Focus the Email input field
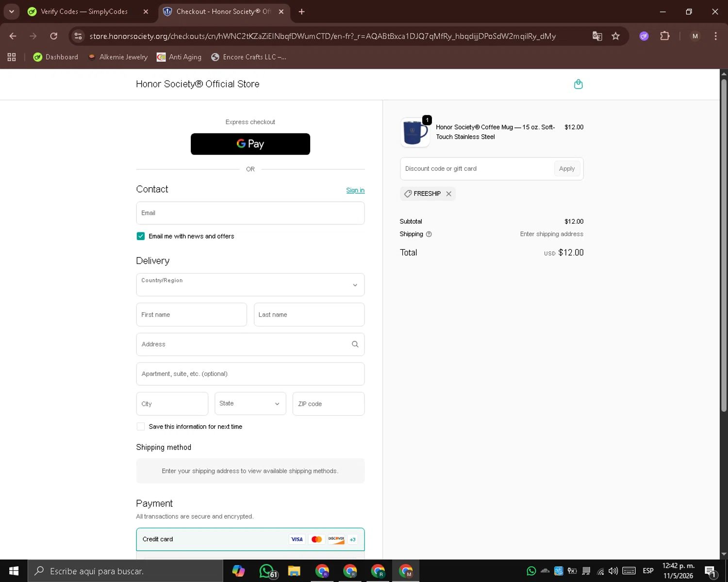 [250, 213]
